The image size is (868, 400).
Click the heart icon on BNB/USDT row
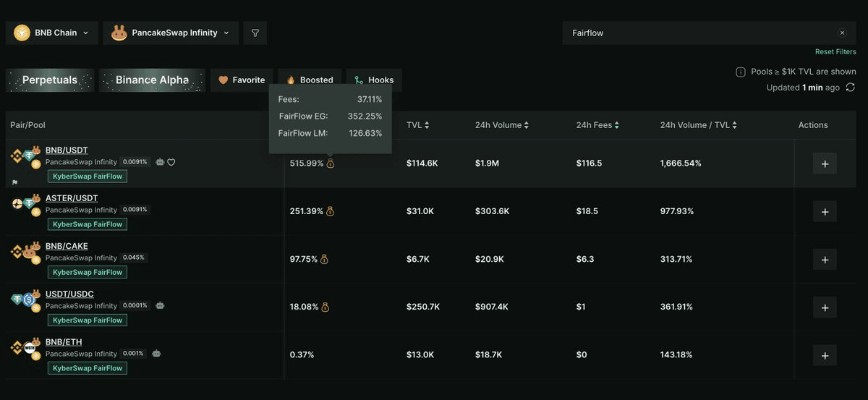(171, 162)
